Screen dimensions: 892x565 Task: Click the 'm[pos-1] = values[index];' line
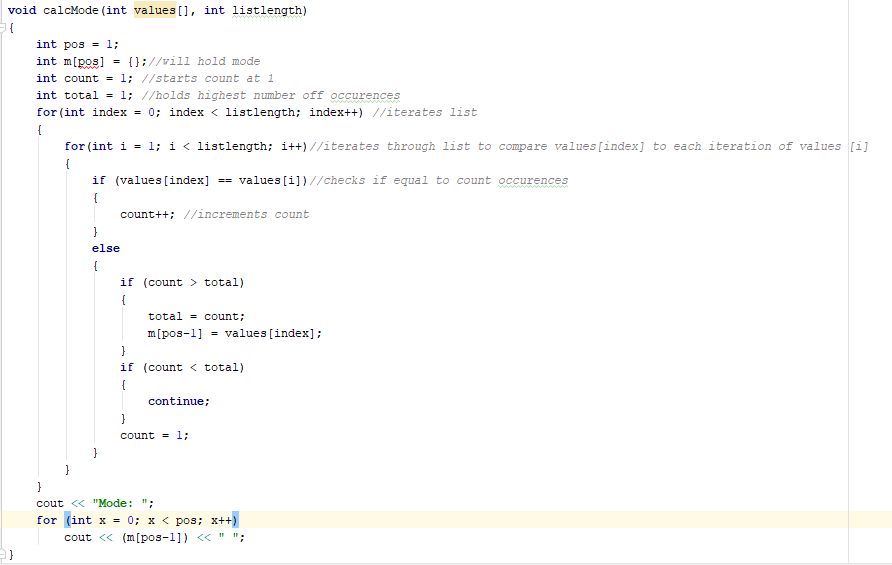tap(235, 333)
